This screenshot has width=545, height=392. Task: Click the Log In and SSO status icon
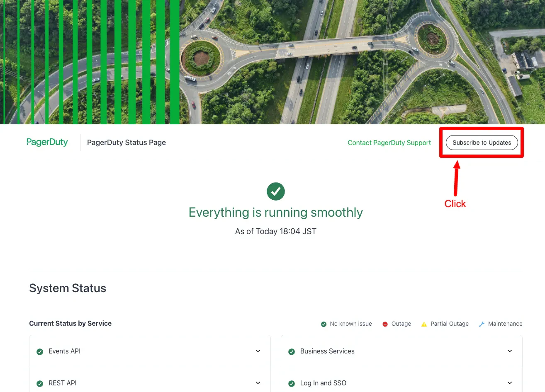pos(292,384)
